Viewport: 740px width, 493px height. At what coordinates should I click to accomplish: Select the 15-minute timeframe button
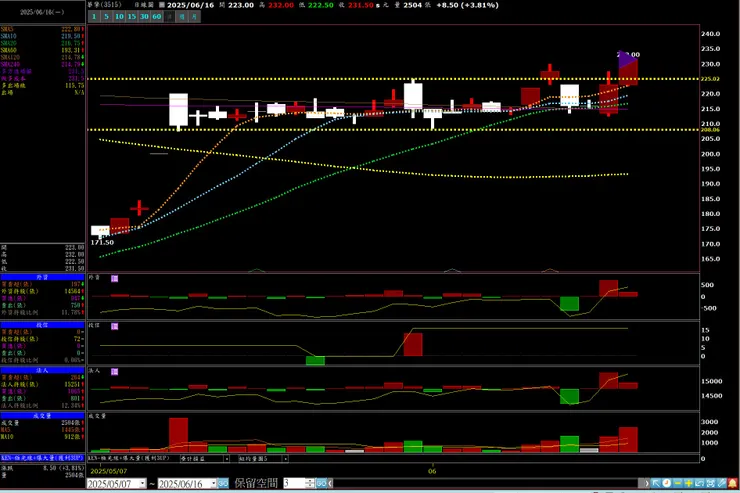pos(131,17)
